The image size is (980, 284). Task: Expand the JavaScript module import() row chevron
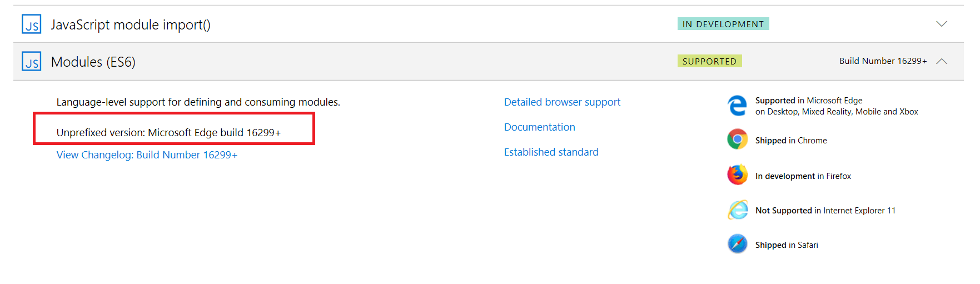941,24
